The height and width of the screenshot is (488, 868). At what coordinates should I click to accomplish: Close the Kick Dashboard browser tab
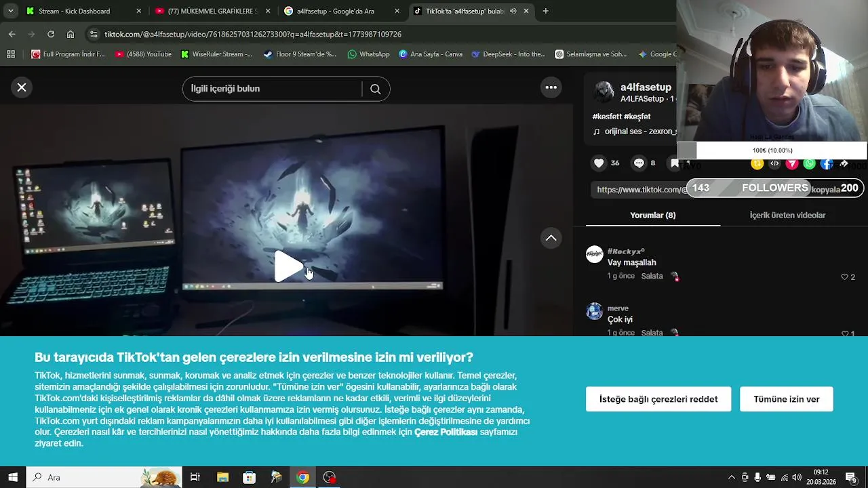139,11
